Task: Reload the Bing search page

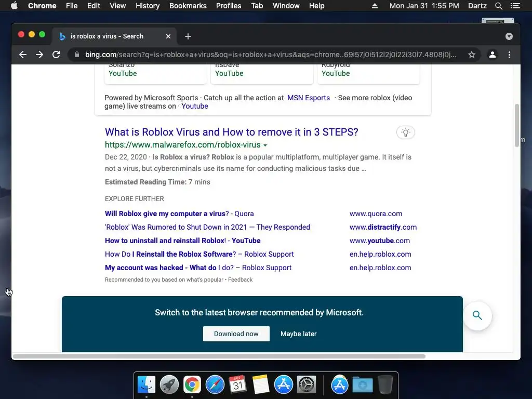Action: (x=56, y=55)
